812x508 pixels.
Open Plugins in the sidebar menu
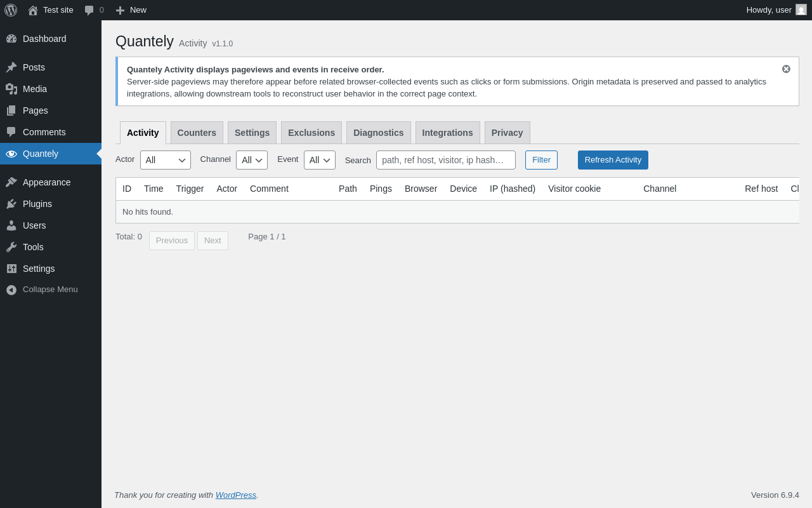(51, 204)
